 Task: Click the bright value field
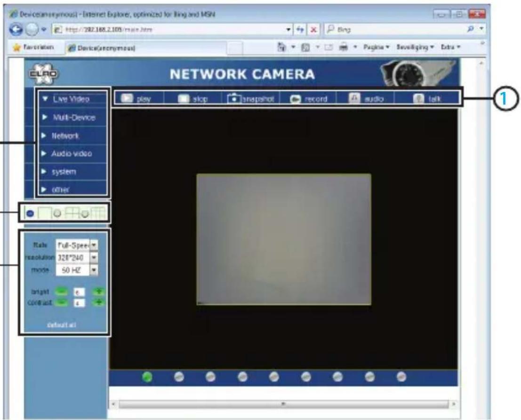[79, 292]
